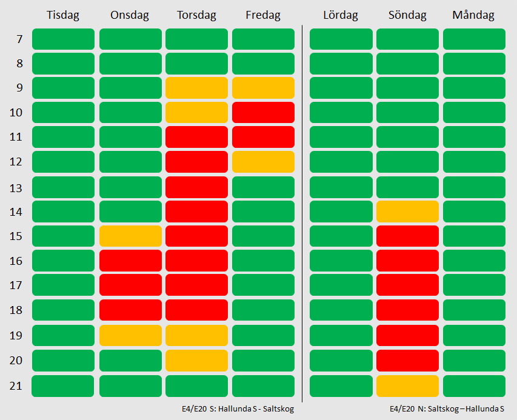Select the green Lördag cell at hour 13

pos(341,187)
